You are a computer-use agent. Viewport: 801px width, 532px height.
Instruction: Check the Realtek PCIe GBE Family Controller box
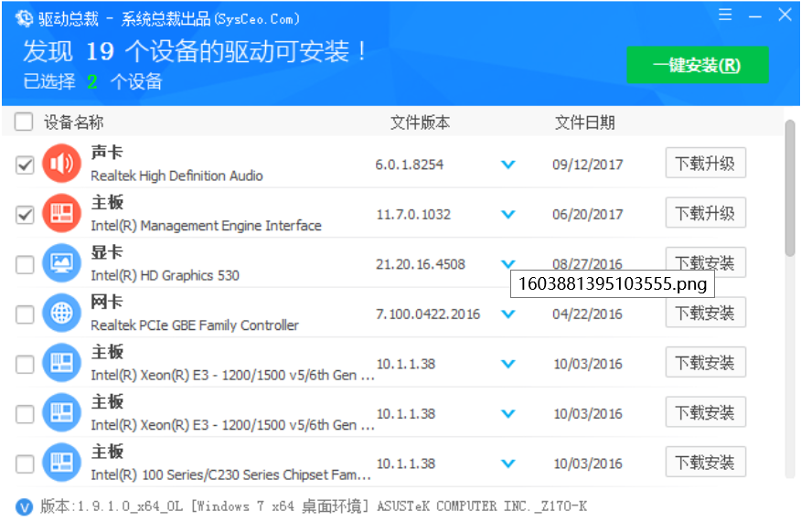(25, 314)
